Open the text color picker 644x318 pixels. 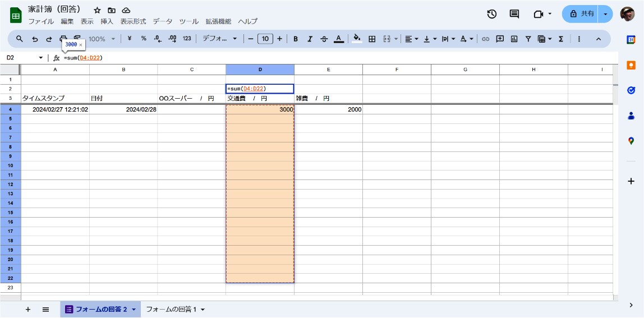pos(338,39)
